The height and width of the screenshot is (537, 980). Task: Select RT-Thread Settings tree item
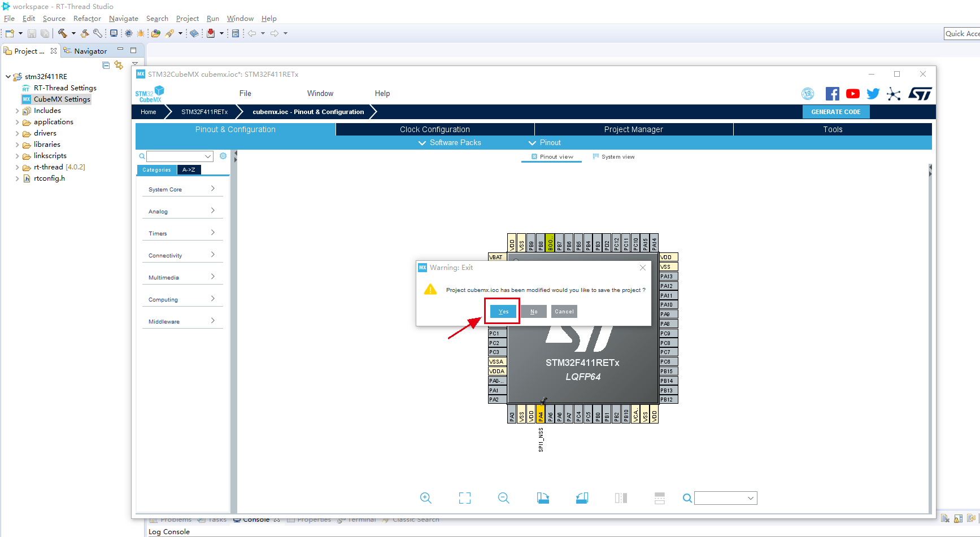click(59, 88)
